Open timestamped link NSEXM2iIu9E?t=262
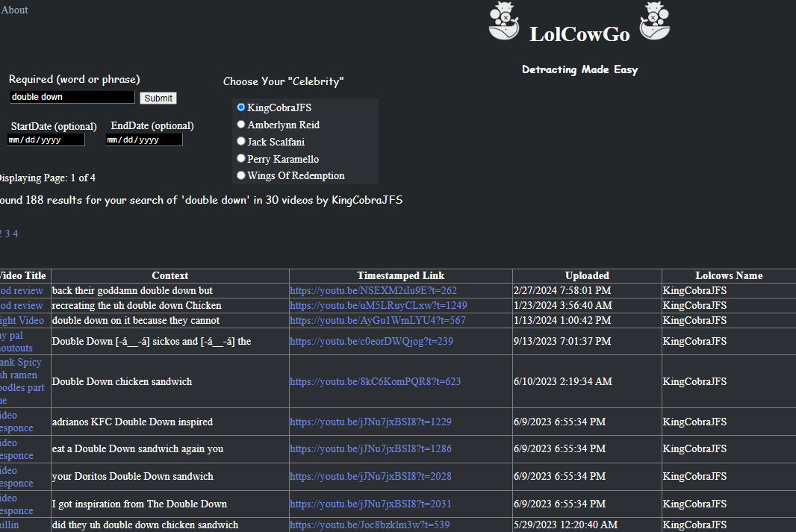Viewport: 796px width, 532px height. 373,290
